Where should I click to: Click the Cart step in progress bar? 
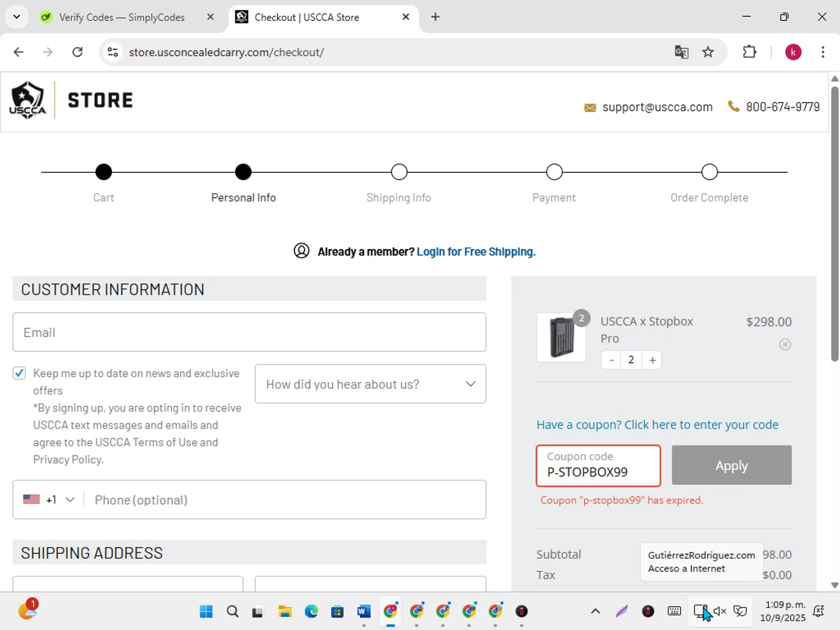[x=104, y=172]
